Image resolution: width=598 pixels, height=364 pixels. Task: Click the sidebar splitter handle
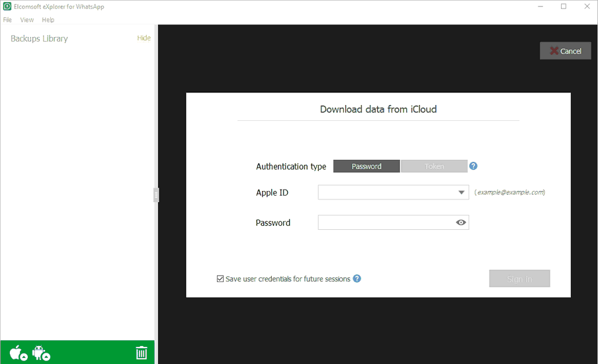pyautogui.click(x=156, y=195)
